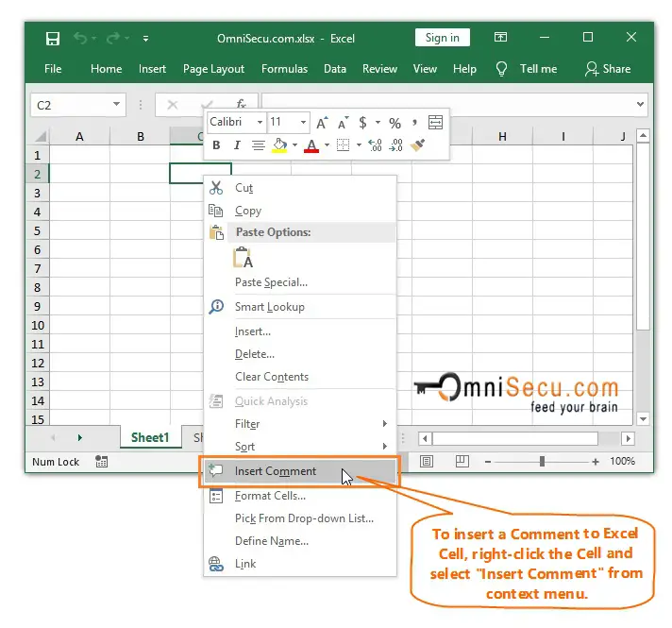The height and width of the screenshot is (628, 672).
Task: Click the Sign in button
Action: coord(443,38)
